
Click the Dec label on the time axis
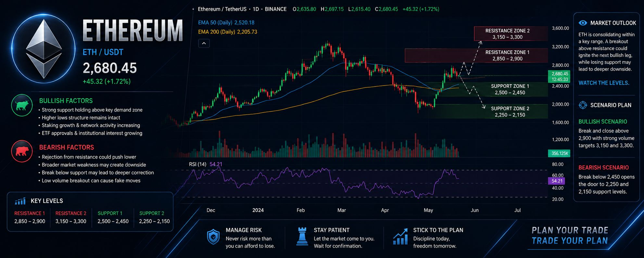[211, 210]
